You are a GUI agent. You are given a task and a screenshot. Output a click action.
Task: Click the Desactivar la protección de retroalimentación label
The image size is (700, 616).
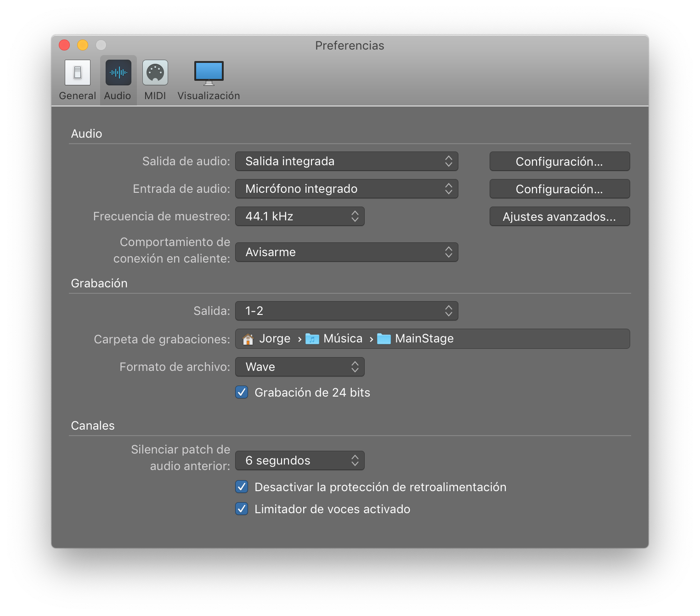[x=380, y=487]
